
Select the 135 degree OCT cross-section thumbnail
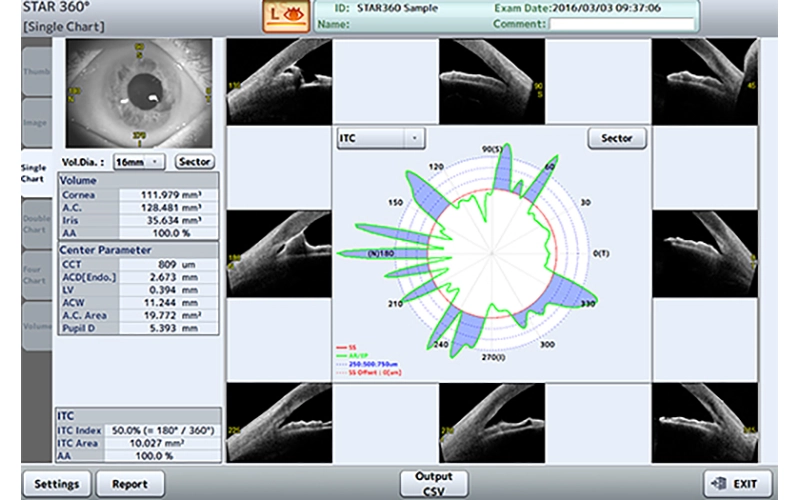pyautogui.click(x=279, y=82)
